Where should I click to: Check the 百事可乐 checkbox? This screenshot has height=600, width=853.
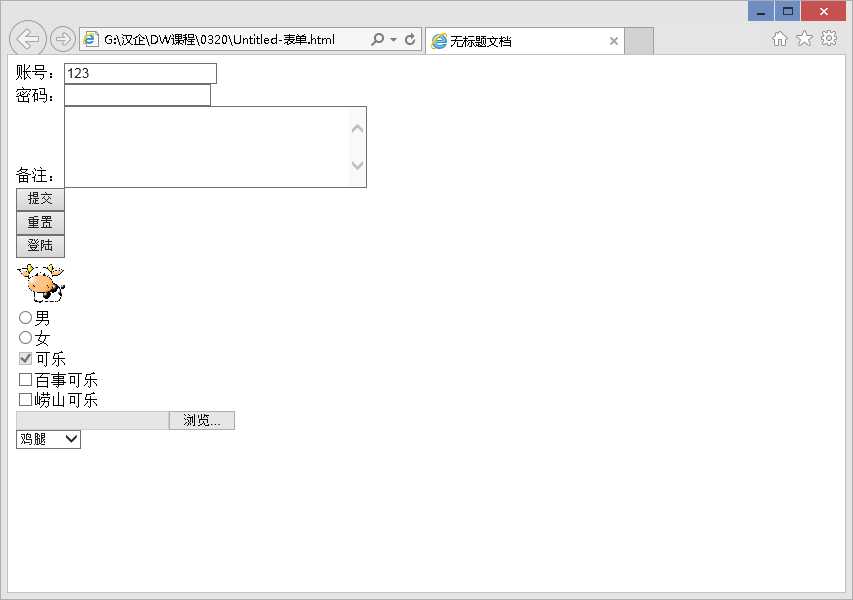point(25,379)
